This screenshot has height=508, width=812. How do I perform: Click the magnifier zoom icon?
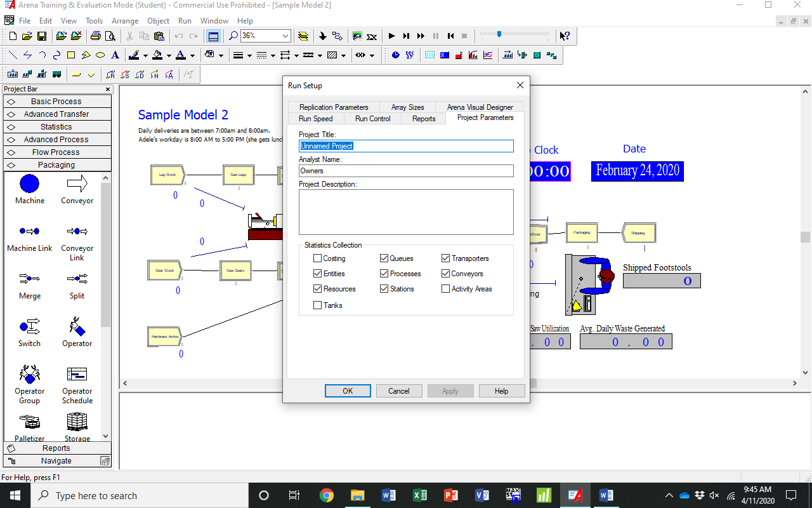point(233,36)
